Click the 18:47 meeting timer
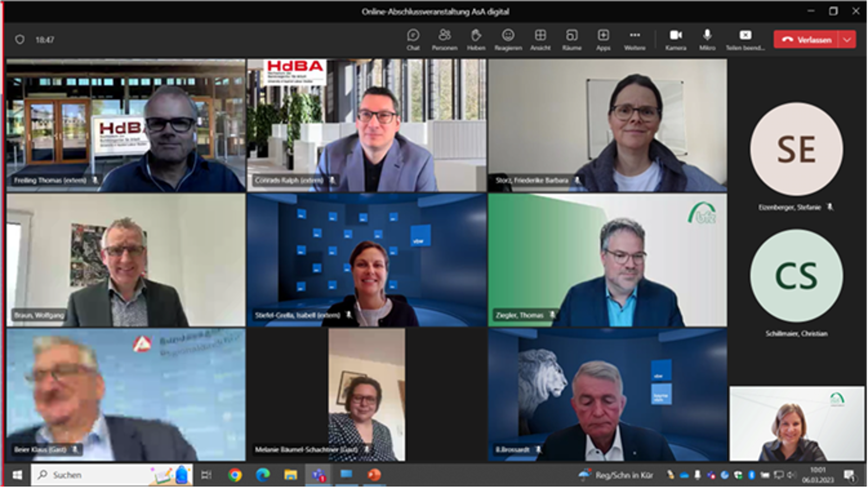This screenshot has width=868, height=488. (x=44, y=40)
